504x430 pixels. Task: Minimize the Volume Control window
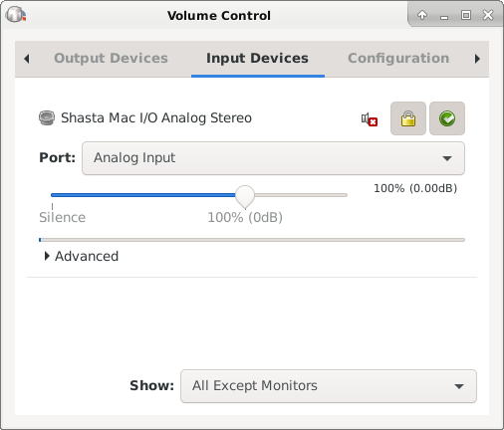click(444, 15)
